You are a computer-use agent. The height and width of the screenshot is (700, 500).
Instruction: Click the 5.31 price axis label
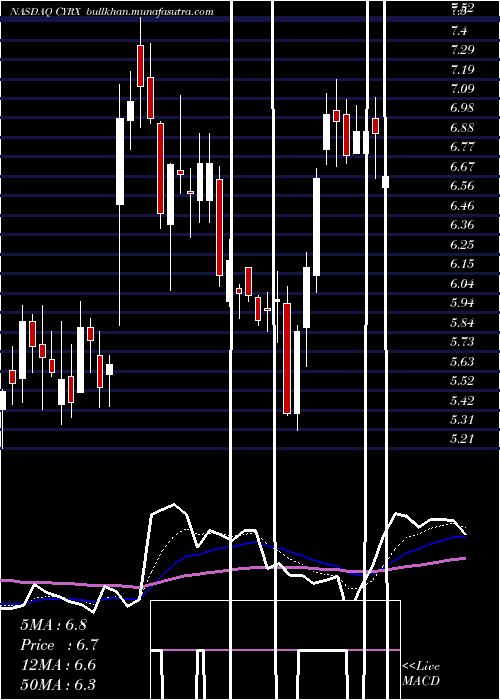click(462, 419)
